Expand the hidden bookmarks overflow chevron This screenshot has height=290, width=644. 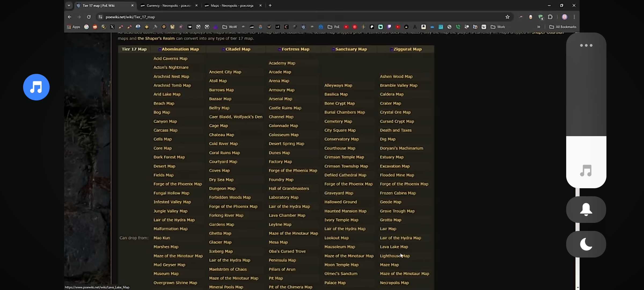[x=539, y=27]
